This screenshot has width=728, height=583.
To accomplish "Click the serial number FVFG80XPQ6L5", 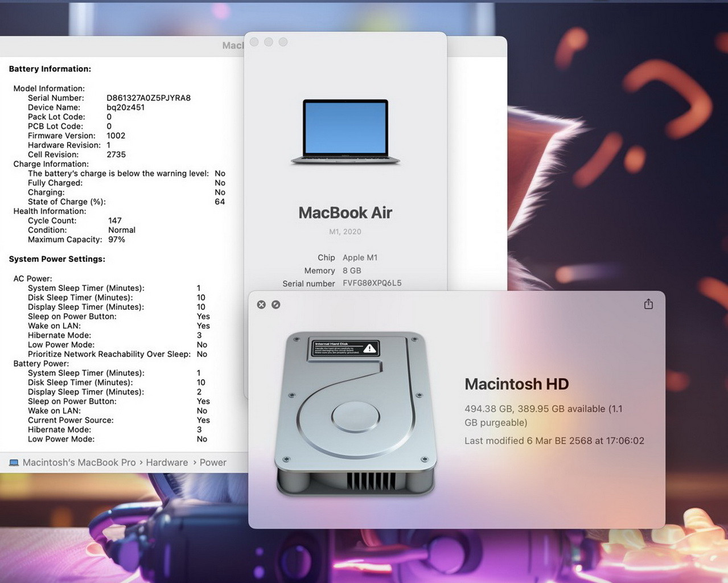I will click(372, 283).
